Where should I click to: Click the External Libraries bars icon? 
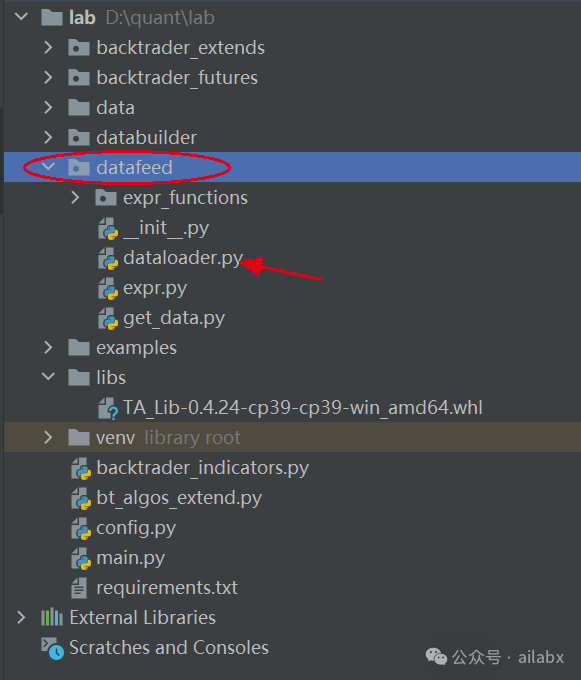tap(52, 617)
